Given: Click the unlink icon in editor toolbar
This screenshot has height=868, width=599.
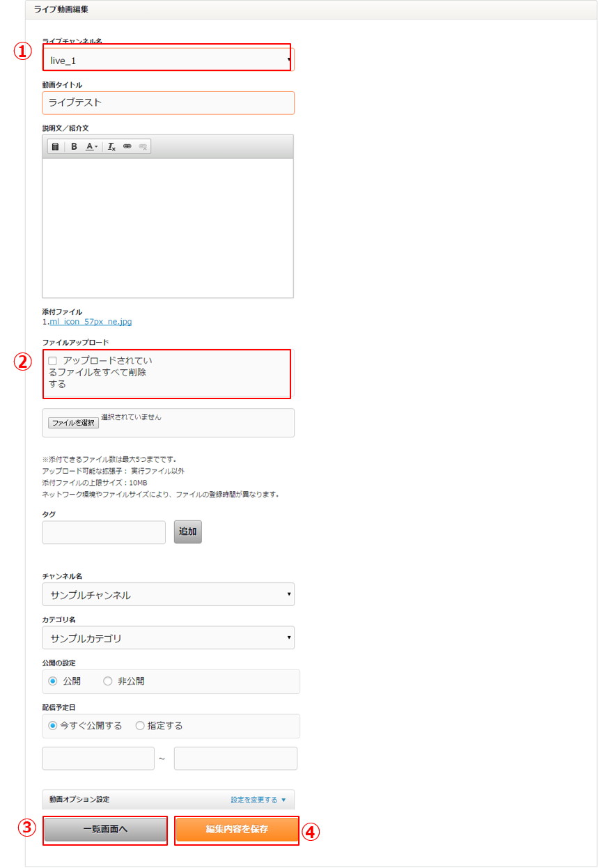Looking at the screenshot, I should tap(143, 146).
